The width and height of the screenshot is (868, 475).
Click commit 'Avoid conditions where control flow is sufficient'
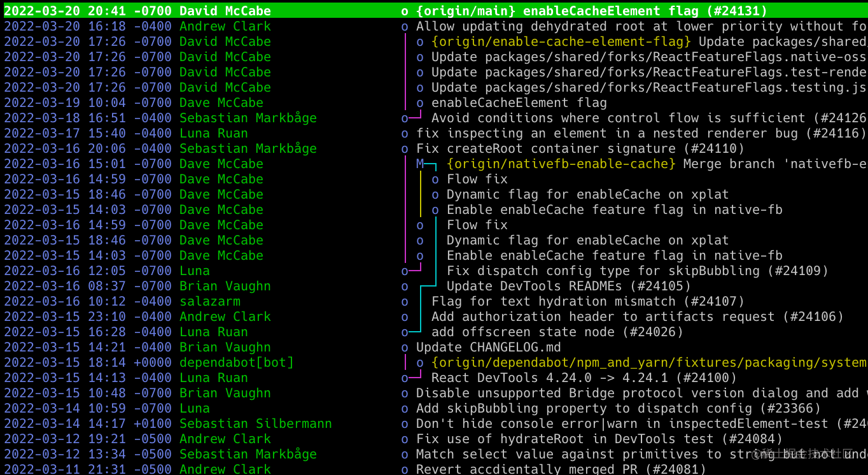[x=649, y=118]
